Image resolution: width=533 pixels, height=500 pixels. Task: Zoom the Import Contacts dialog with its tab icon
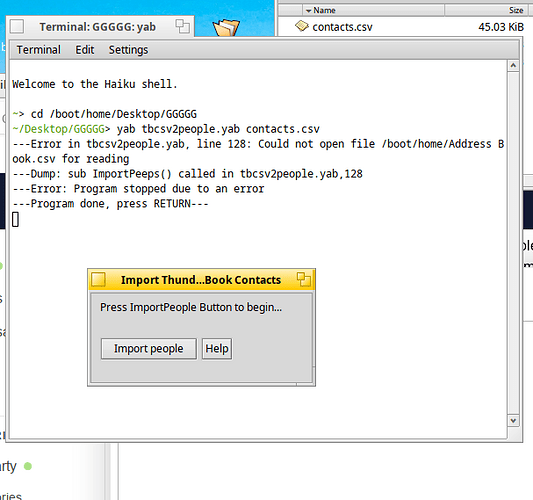coord(304,279)
